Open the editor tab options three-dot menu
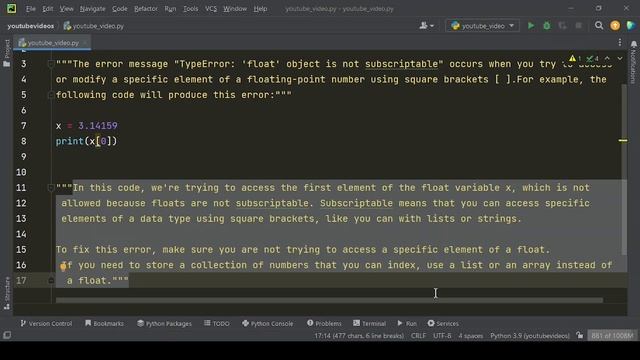 (620, 42)
